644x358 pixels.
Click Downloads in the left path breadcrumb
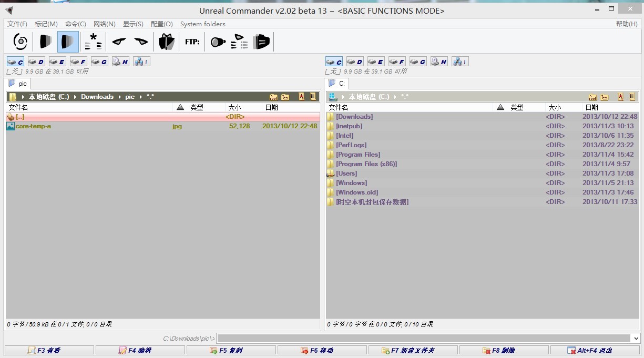tap(97, 97)
